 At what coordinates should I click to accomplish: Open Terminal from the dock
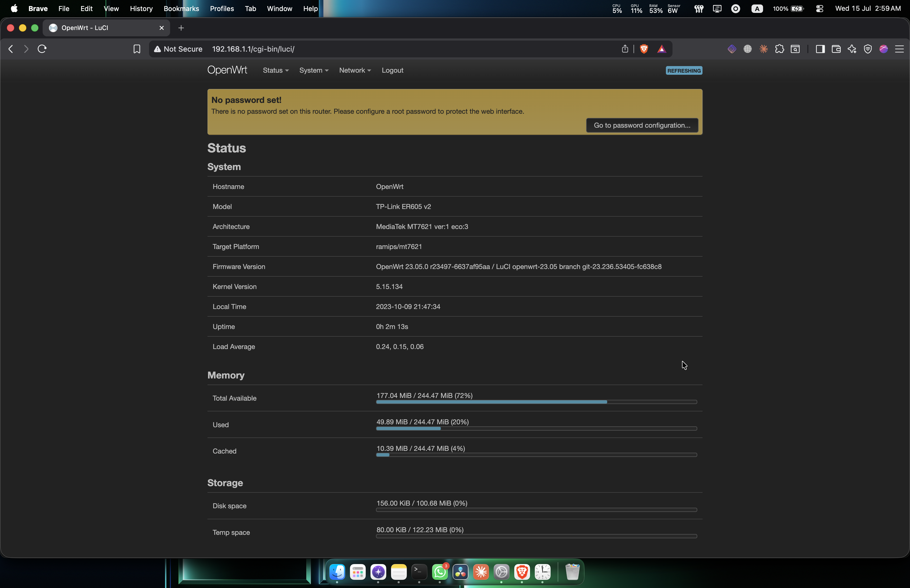419,572
